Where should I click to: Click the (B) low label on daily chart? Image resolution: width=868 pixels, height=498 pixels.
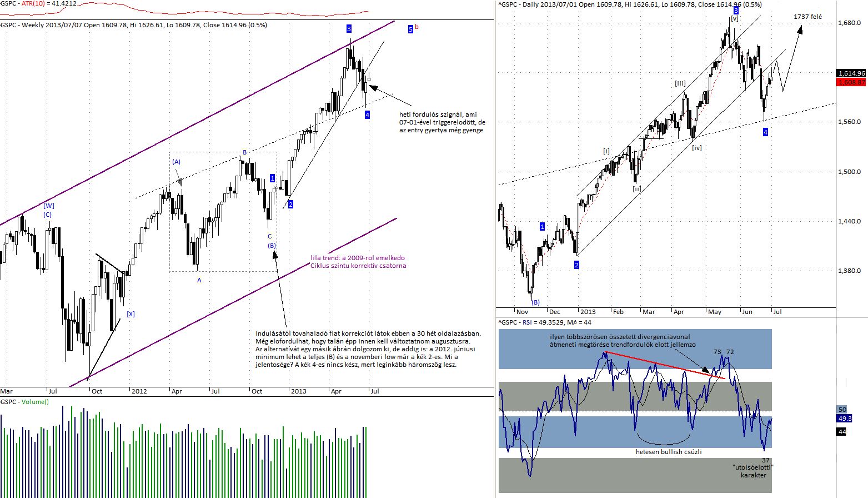click(535, 302)
